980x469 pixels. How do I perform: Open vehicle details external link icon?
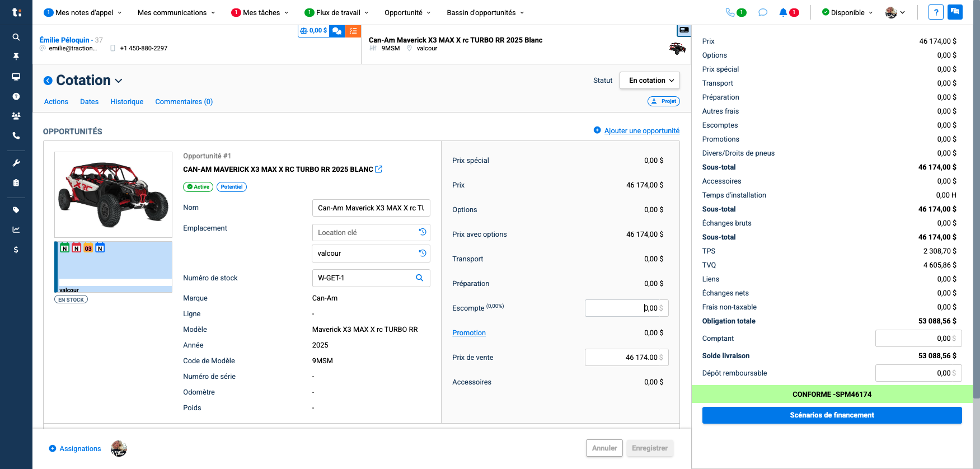tap(379, 169)
